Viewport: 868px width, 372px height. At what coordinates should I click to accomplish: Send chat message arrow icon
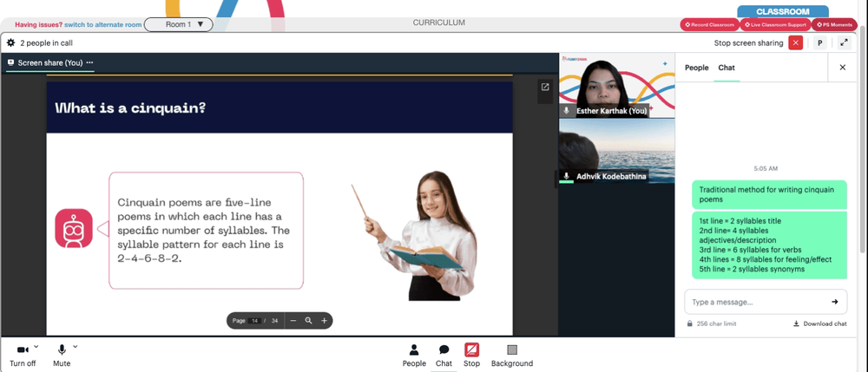click(x=835, y=302)
